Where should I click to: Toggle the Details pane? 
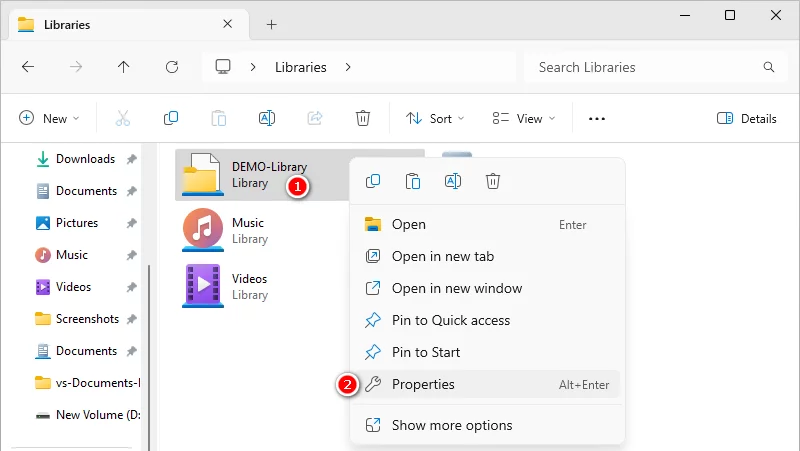point(746,119)
